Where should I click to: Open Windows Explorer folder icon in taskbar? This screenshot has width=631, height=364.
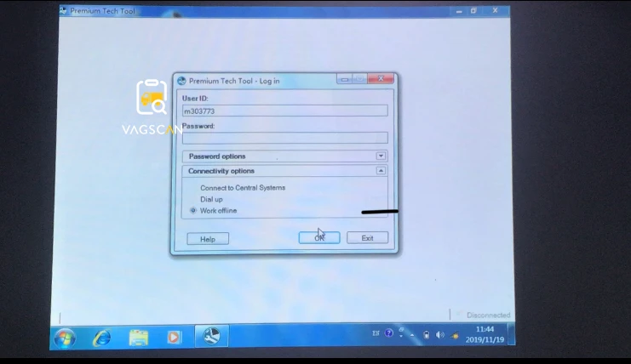pyautogui.click(x=139, y=338)
